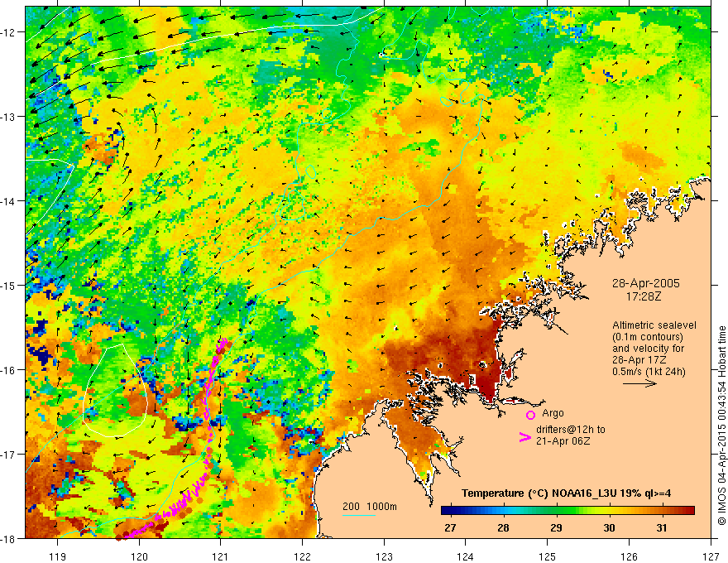Click the latitude axis label '-14'
The height and width of the screenshot is (563, 728).
point(8,200)
